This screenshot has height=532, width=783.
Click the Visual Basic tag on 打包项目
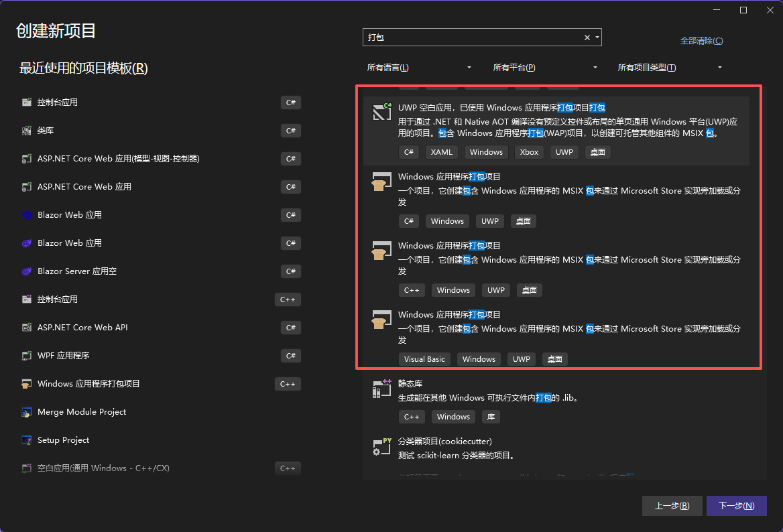click(424, 359)
